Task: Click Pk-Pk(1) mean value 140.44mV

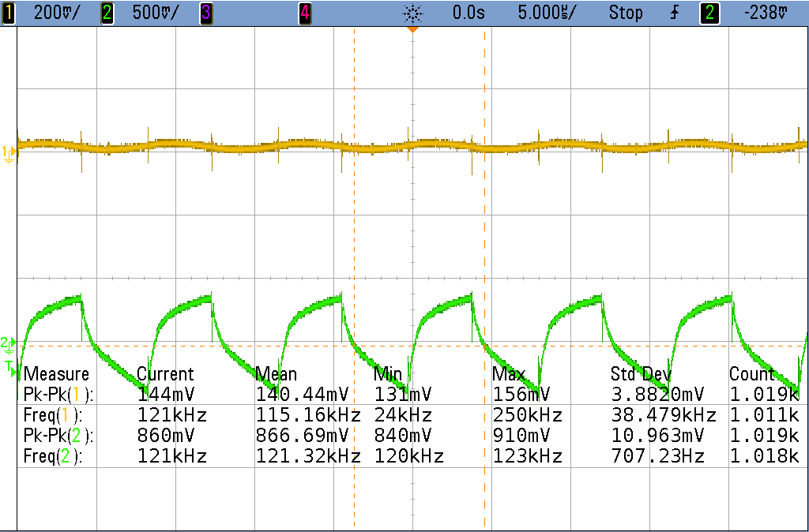Action: click(x=303, y=395)
